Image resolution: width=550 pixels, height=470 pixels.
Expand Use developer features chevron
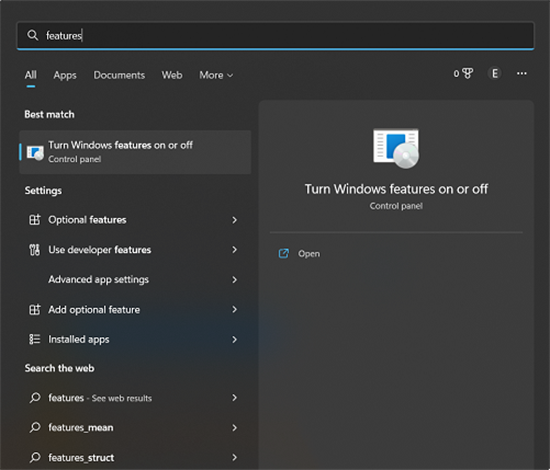(x=234, y=250)
